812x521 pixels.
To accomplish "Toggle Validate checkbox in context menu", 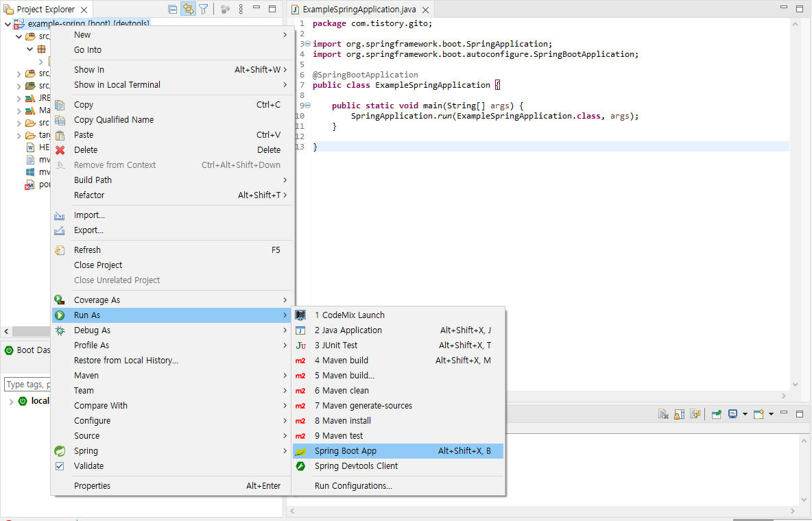I will (x=60, y=466).
